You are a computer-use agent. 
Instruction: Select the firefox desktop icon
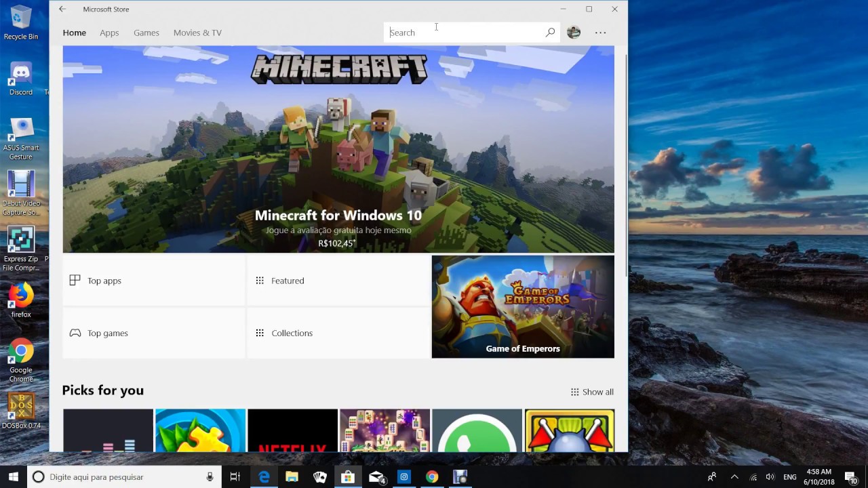[21, 300]
